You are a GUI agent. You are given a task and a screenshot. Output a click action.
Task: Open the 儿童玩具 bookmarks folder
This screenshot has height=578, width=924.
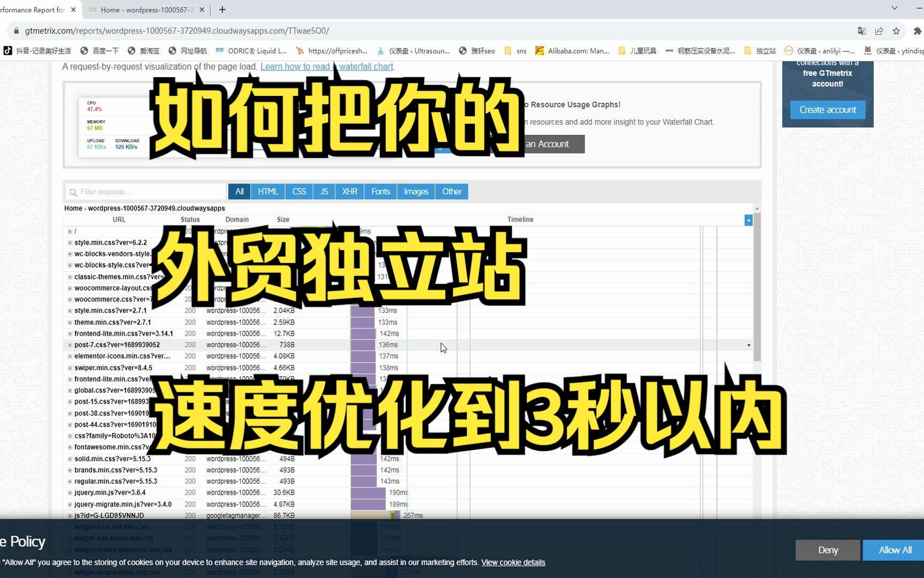point(637,51)
